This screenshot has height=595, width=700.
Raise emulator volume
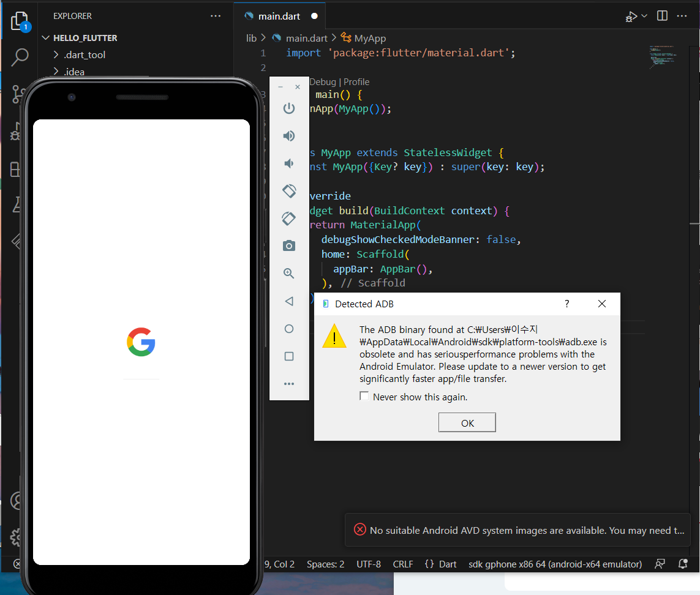(x=289, y=136)
